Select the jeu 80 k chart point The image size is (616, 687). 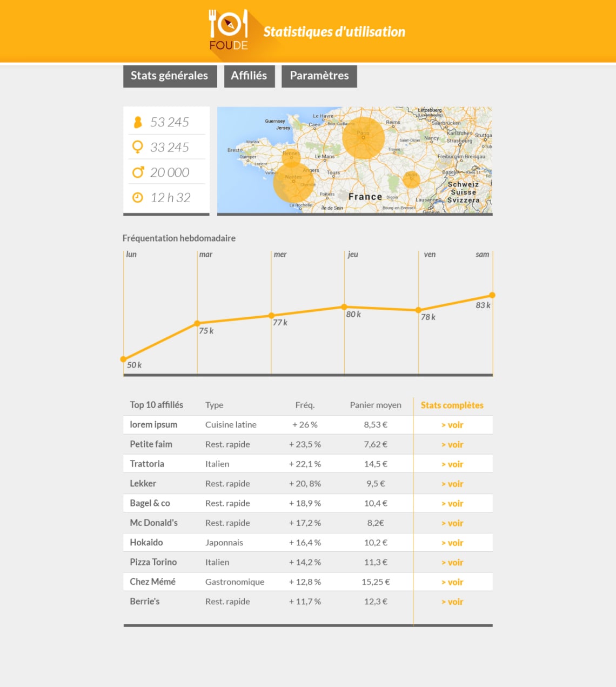[x=345, y=307]
